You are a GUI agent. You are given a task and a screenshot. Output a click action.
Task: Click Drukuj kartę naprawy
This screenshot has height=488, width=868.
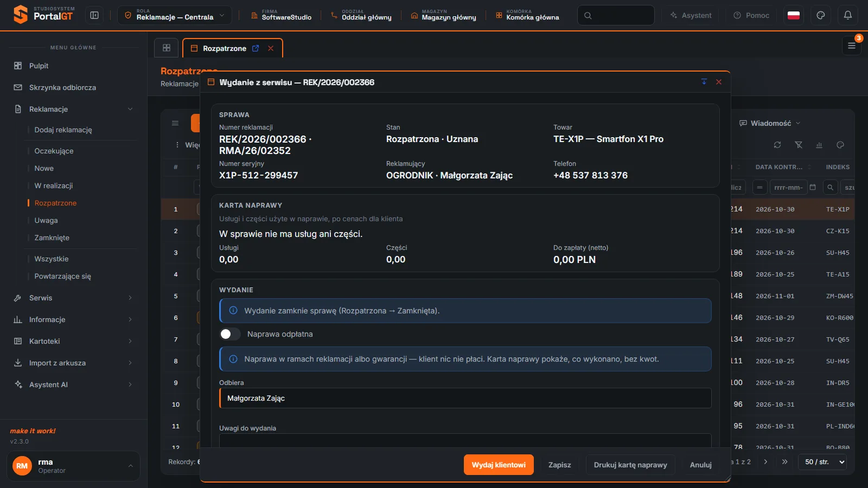pos(630,465)
